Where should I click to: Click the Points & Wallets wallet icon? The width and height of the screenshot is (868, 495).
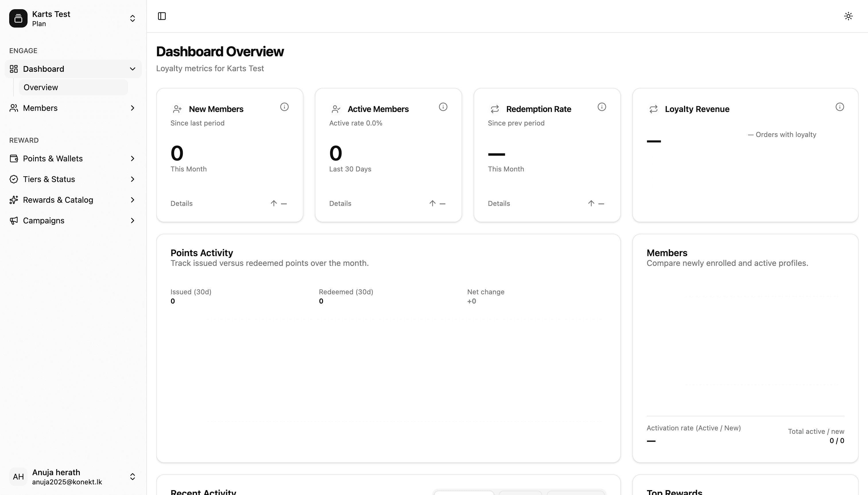point(13,158)
